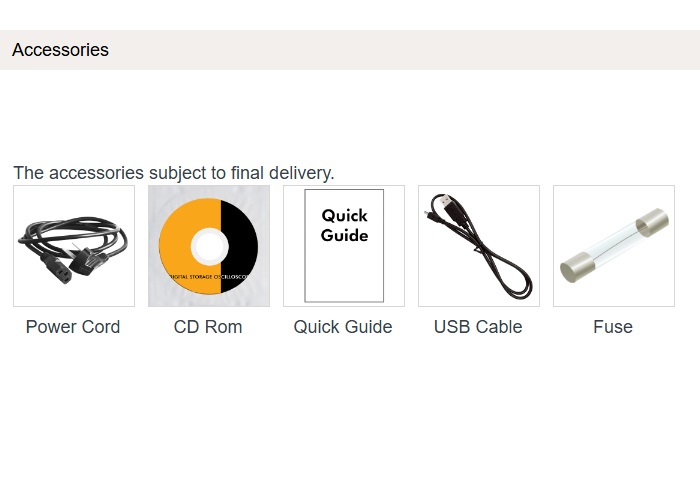Click the USB cable photo
700x500 pixels.
tap(478, 245)
